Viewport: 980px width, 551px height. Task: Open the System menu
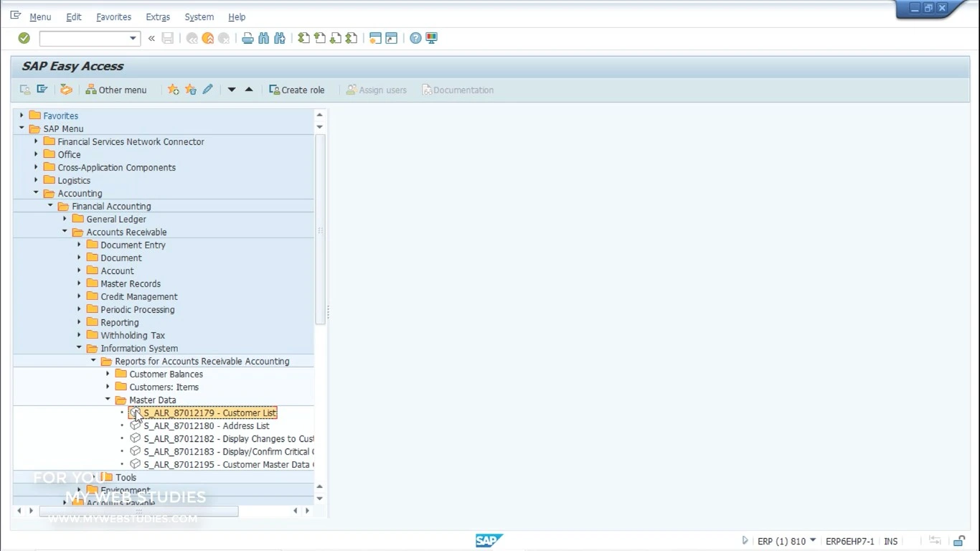pyautogui.click(x=199, y=17)
